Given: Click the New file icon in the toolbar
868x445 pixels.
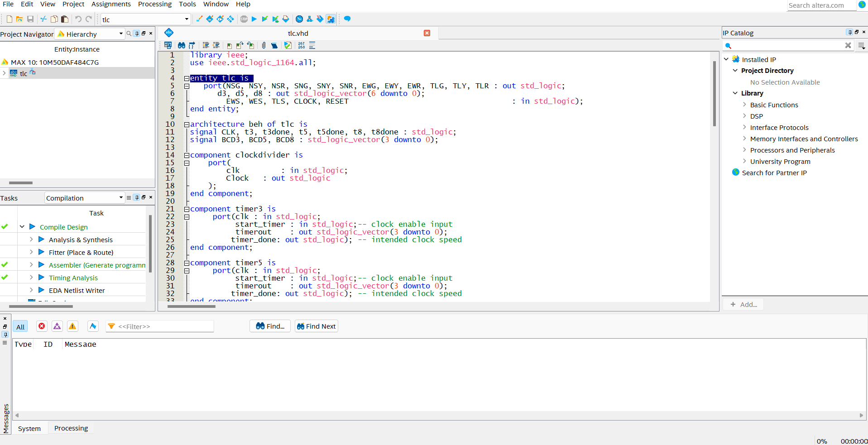Looking at the screenshot, I should tap(9, 19).
